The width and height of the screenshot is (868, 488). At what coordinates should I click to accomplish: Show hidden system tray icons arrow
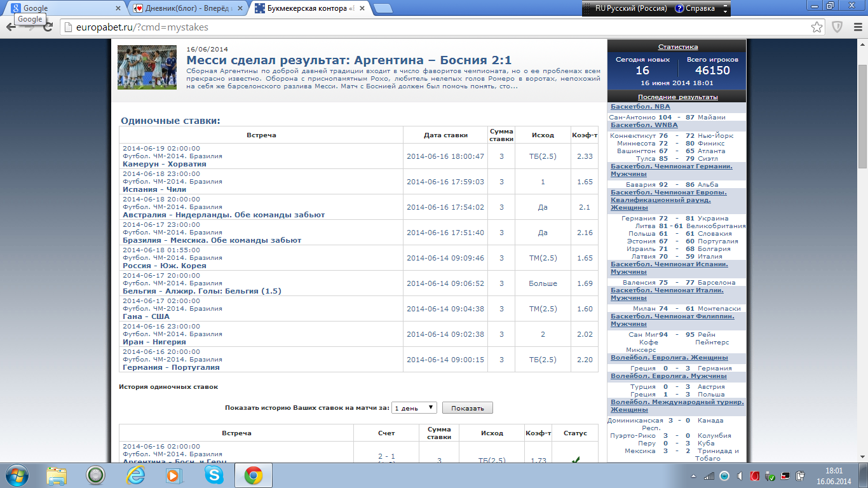[694, 476]
